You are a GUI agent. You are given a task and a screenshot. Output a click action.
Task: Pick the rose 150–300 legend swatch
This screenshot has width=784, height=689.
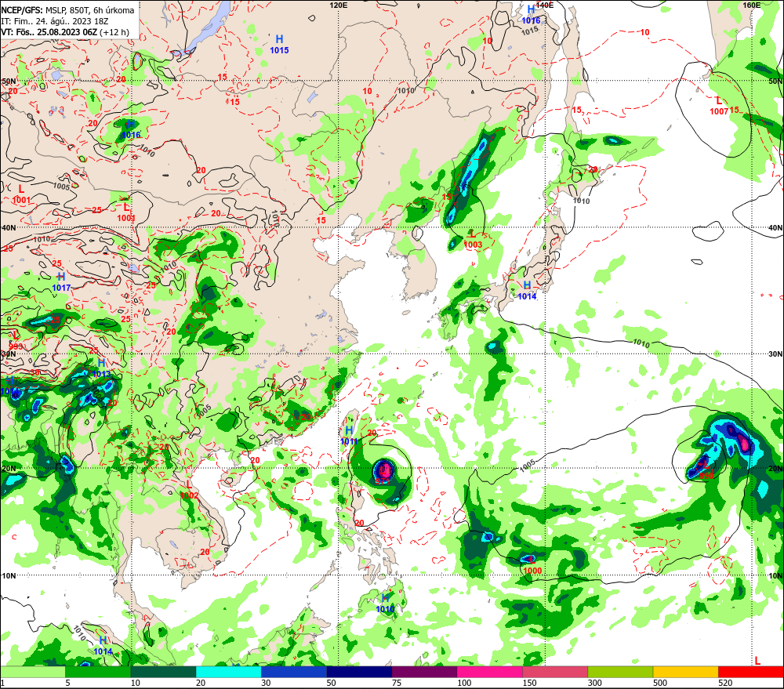click(555, 672)
